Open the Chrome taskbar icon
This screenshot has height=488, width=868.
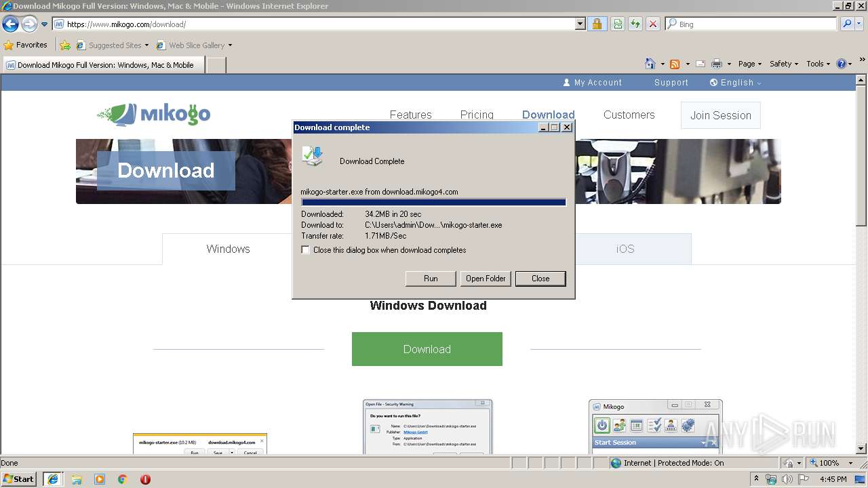[123, 479]
